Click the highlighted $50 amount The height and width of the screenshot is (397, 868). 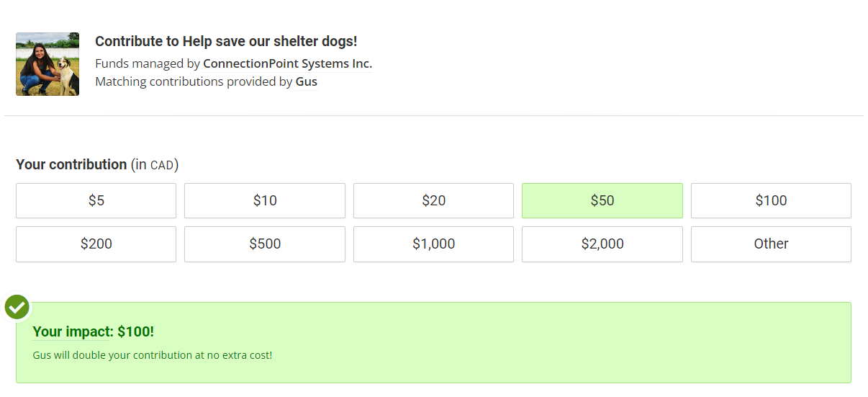(x=602, y=200)
